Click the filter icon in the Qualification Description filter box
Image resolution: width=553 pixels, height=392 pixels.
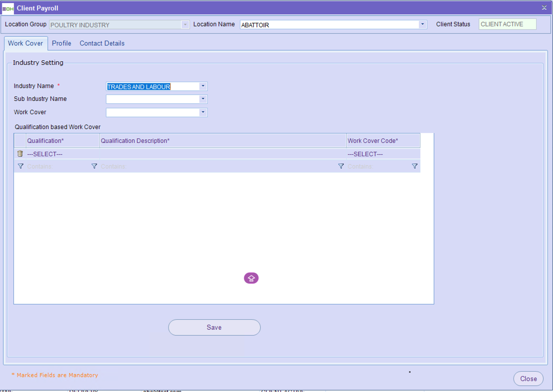[x=341, y=167]
